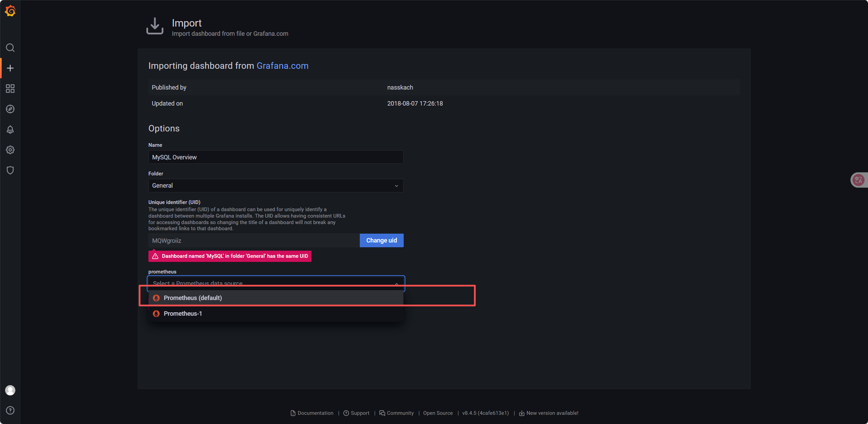Viewport: 868px width, 424px height.
Task: Open the Create plus icon in sidebar
Action: [x=10, y=68]
